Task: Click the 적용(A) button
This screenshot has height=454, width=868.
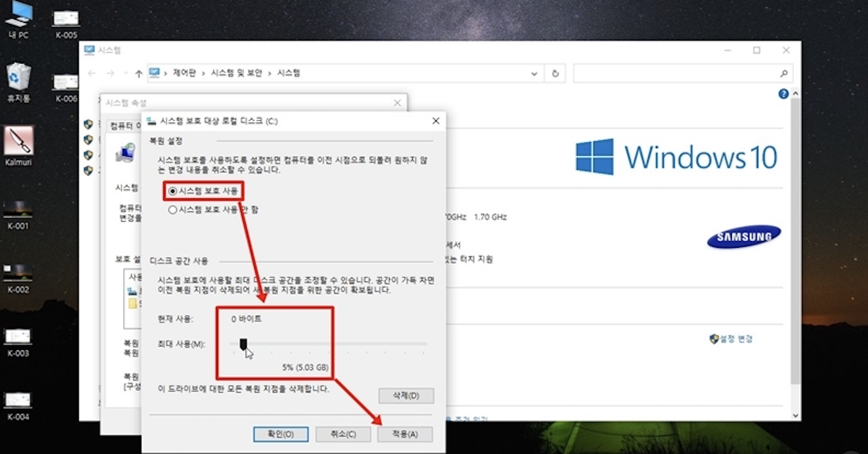Action: (x=405, y=434)
